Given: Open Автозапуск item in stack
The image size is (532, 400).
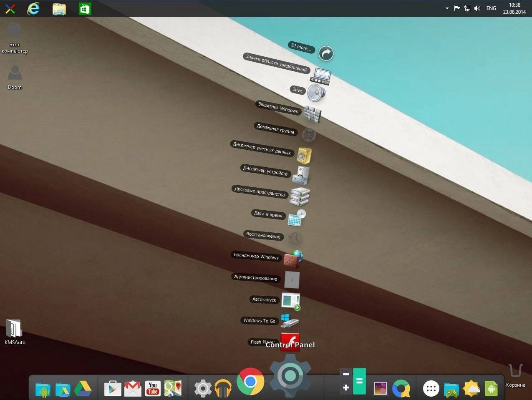Looking at the screenshot, I should point(291,301).
